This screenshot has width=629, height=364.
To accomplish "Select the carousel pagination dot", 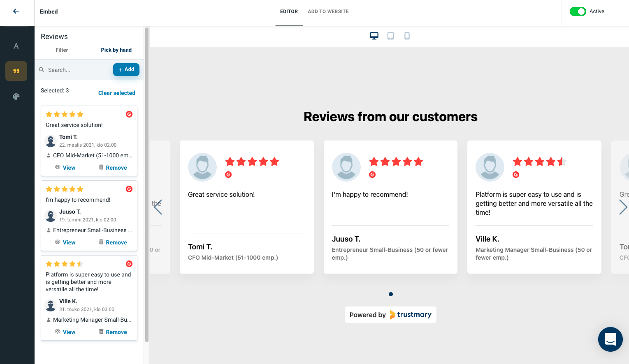I will pos(390,294).
